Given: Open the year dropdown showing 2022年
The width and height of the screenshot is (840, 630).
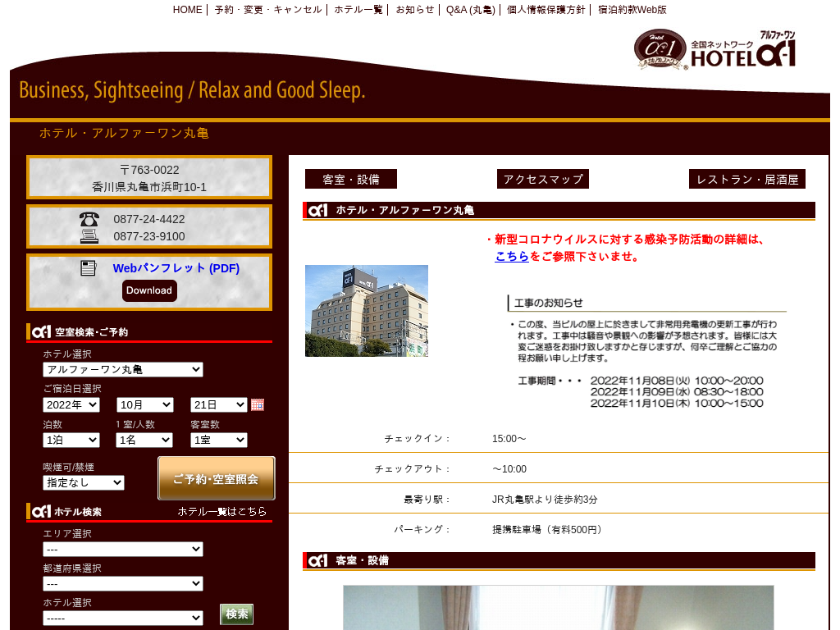Looking at the screenshot, I should tap(71, 405).
